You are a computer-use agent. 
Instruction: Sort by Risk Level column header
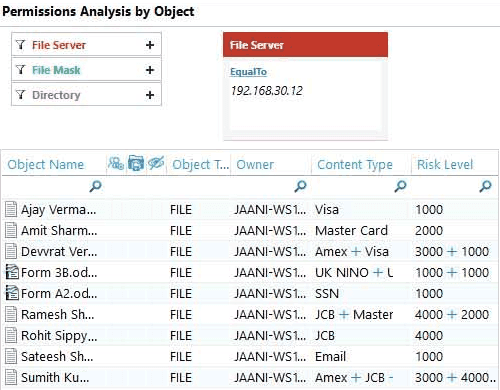pos(445,164)
